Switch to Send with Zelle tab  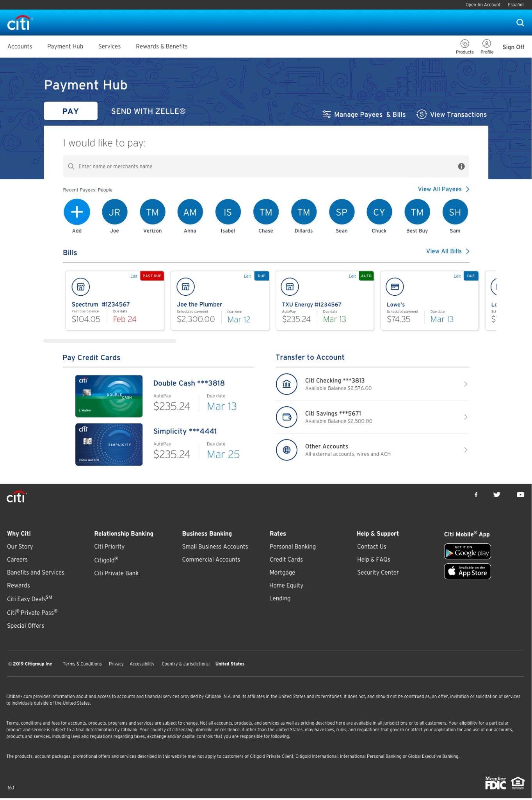pos(148,111)
